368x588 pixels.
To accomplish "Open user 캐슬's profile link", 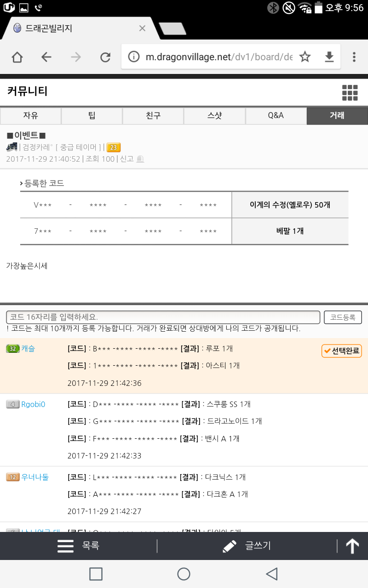I will point(28,349).
